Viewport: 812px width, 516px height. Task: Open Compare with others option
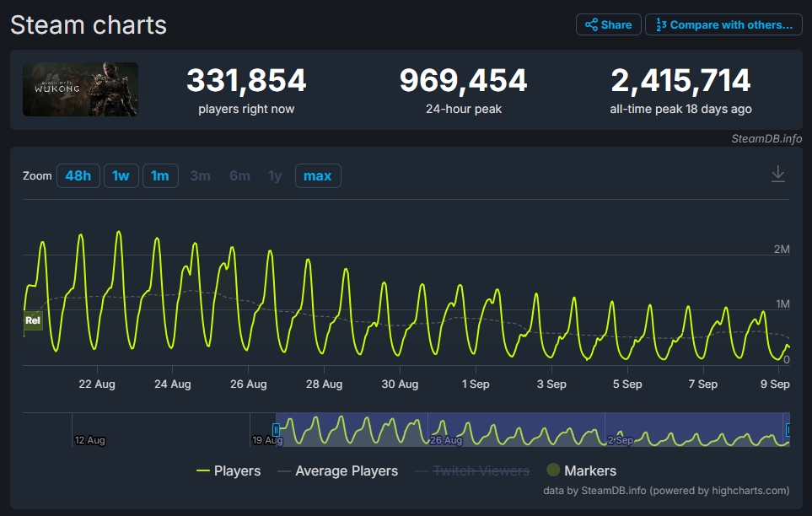[723, 24]
